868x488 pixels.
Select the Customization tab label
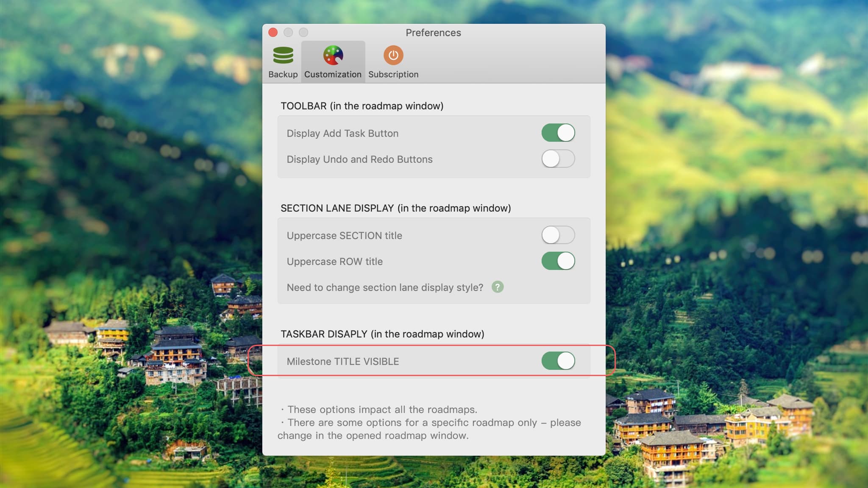pyautogui.click(x=333, y=74)
